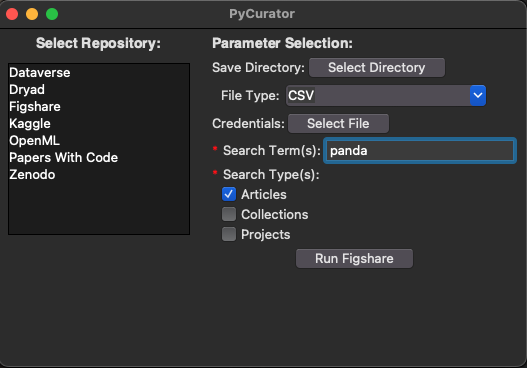The image size is (527, 368).
Task: Close the PyCurator window
Action: (x=12, y=14)
